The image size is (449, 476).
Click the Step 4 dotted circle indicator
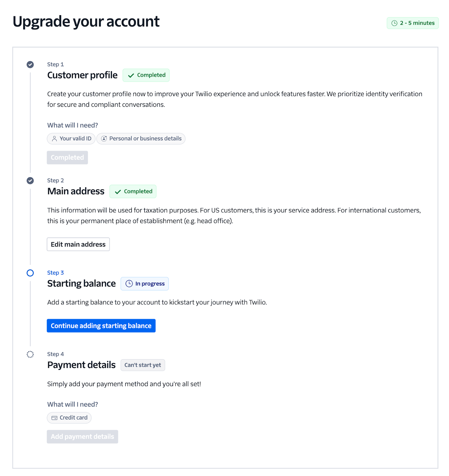pyautogui.click(x=30, y=354)
